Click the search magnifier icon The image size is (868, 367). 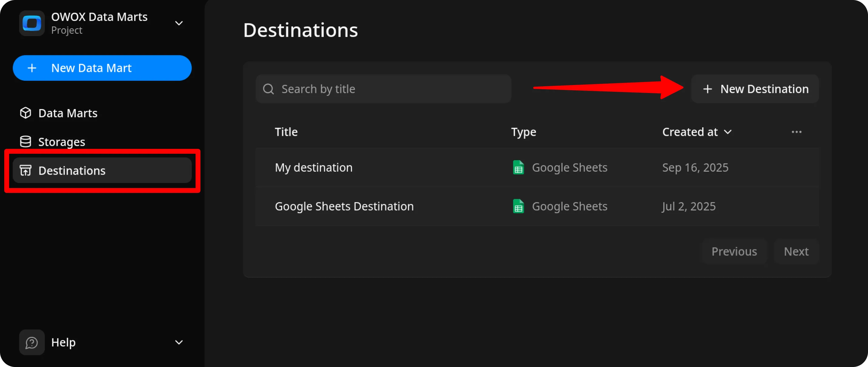tap(268, 89)
